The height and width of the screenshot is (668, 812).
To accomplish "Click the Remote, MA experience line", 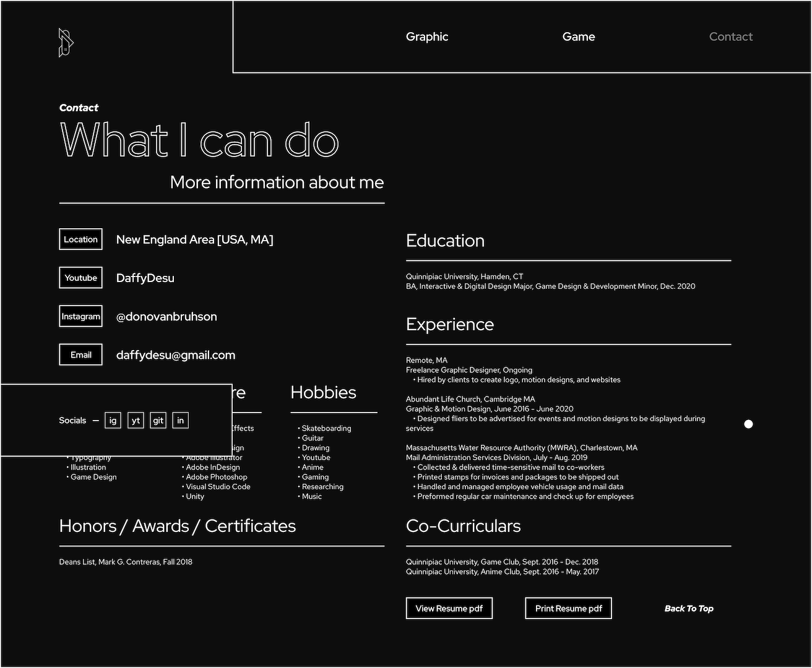I will pos(426,360).
